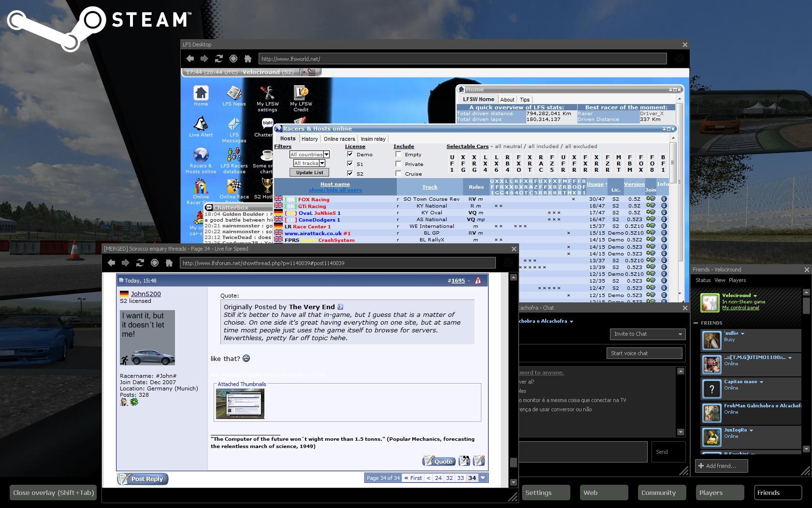Go back in the forum browser window

pyautogui.click(x=111, y=263)
